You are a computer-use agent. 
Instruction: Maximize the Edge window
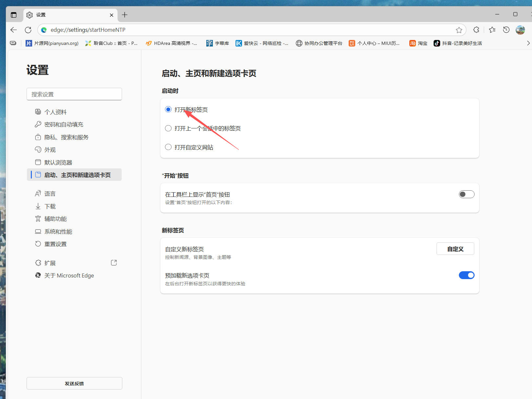pos(515,14)
